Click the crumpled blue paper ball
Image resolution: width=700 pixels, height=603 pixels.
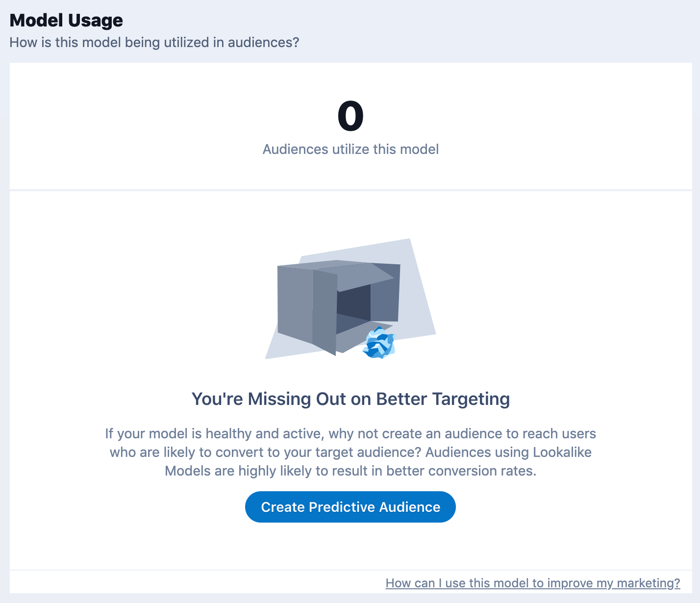pyautogui.click(x=379, y=343)
